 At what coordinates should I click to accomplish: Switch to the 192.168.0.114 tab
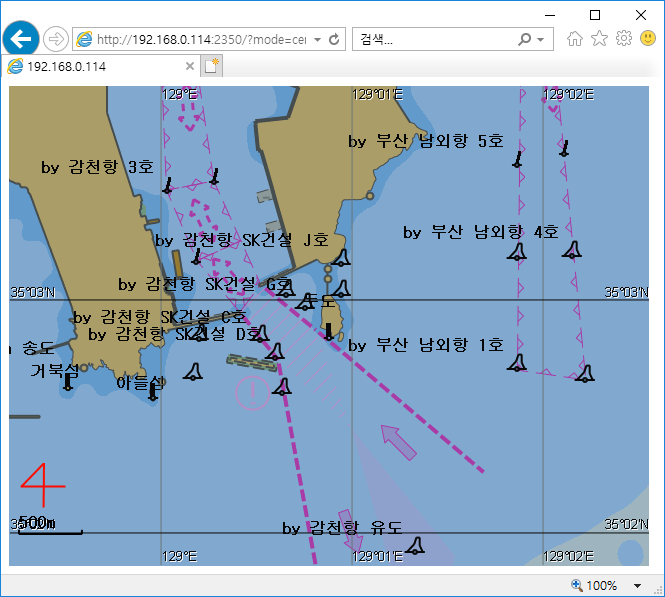coord(95,66)
